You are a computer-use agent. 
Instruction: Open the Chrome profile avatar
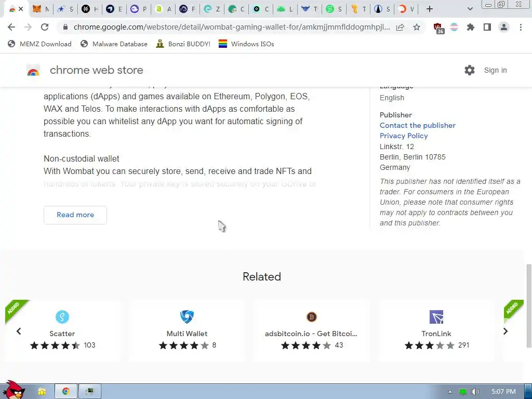click(504, 27)
